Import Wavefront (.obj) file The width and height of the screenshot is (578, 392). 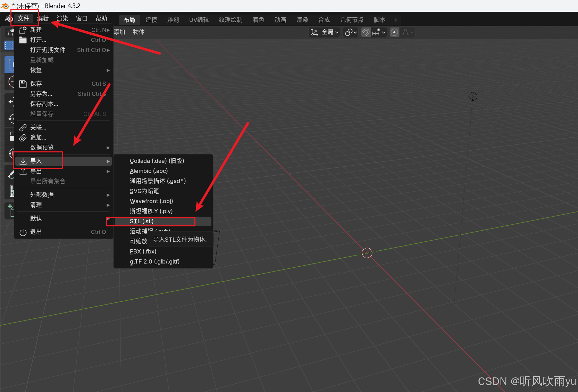point(163,201)
